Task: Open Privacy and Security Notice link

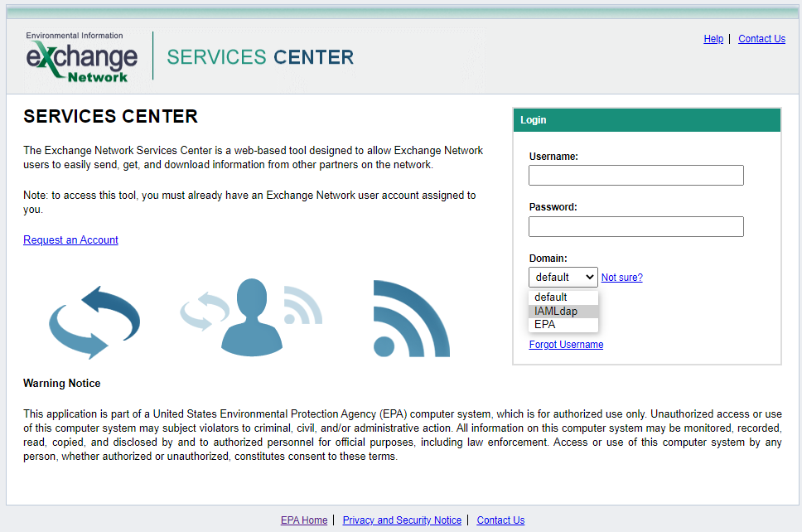Action: tap(402, 520)
